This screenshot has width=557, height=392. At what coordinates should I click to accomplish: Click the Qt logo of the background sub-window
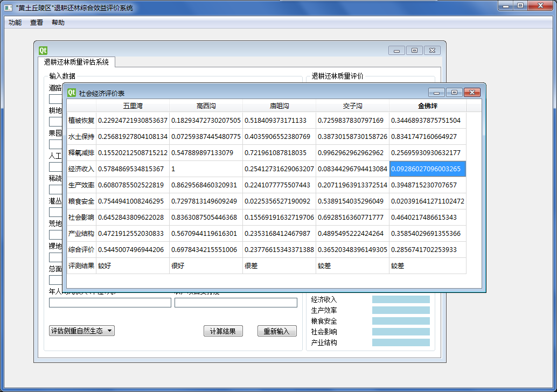pos(43,51)
